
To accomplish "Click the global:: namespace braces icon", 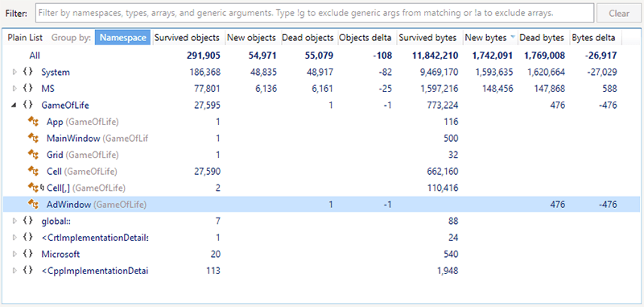I will [x=27, y=221].
